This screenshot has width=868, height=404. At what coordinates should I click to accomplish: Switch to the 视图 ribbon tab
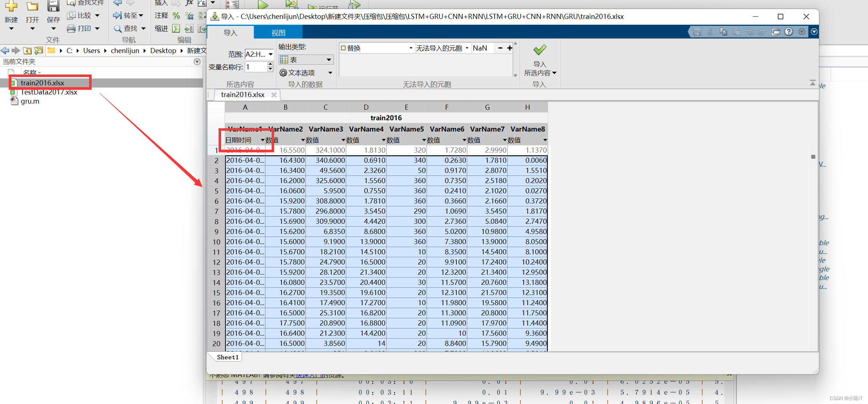click(x=278, y=33)
